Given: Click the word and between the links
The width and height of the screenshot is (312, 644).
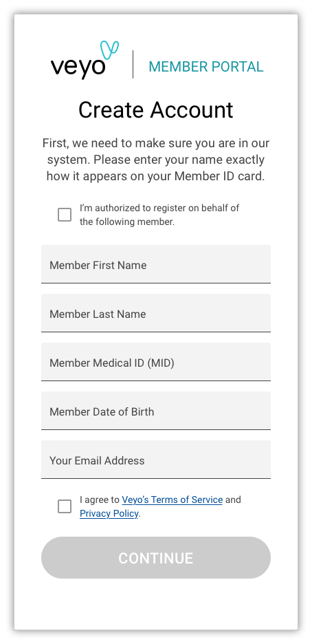Looking at the screenshot, I should [x=233, y=500].
